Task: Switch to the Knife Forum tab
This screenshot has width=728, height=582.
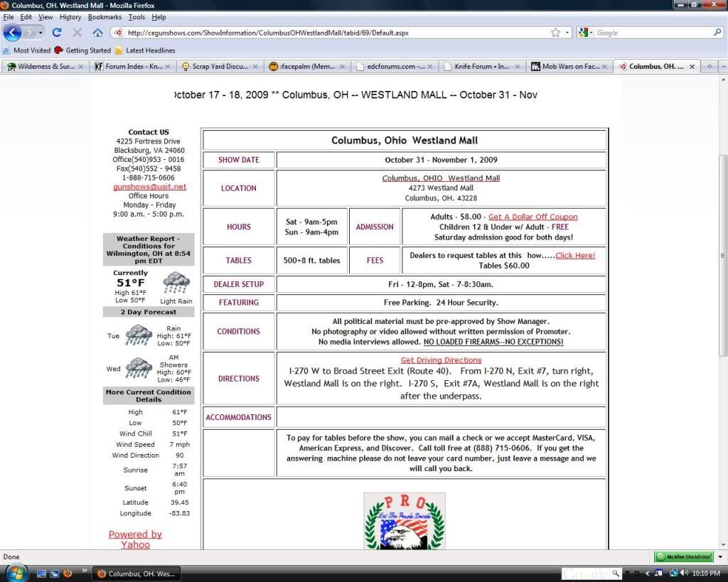Action: pos(483,66)
